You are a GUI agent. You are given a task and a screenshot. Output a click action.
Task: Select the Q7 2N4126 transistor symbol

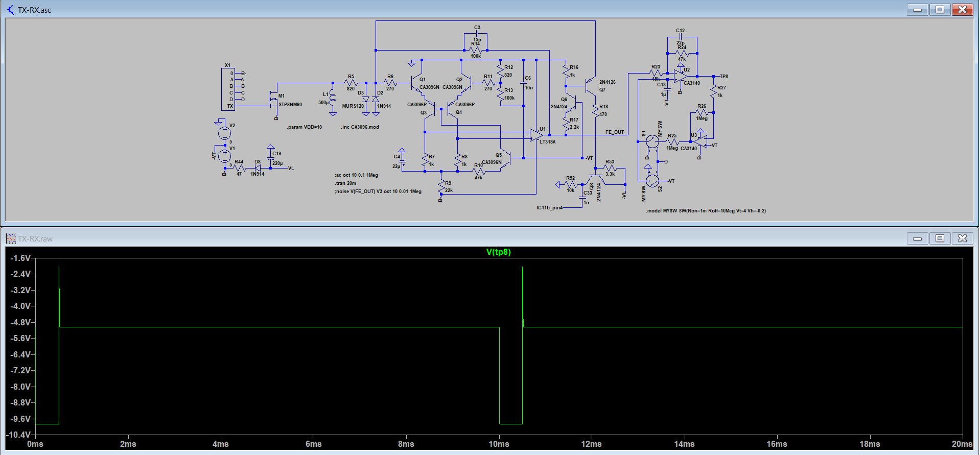tap(591, 86)
